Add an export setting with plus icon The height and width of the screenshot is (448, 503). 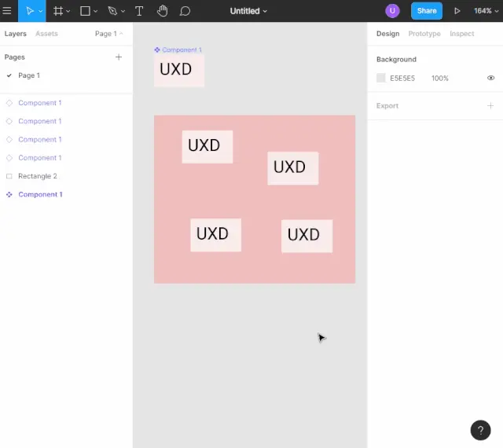(490, 105)
